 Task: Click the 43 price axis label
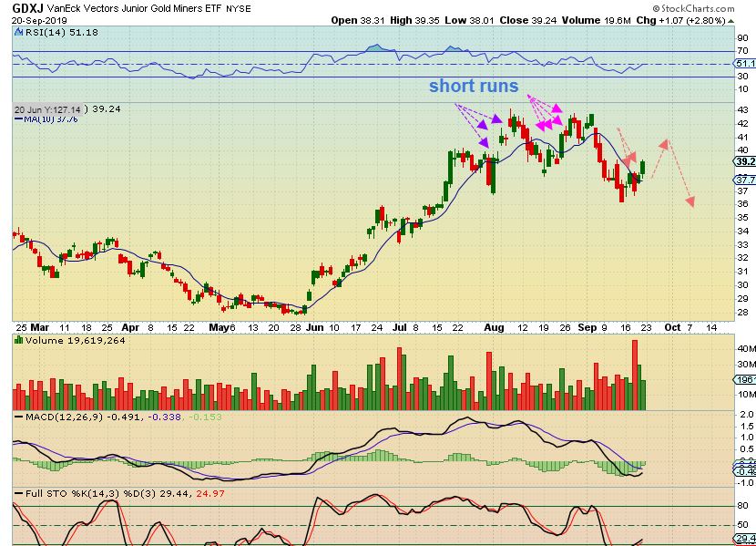tap(743, 110)
